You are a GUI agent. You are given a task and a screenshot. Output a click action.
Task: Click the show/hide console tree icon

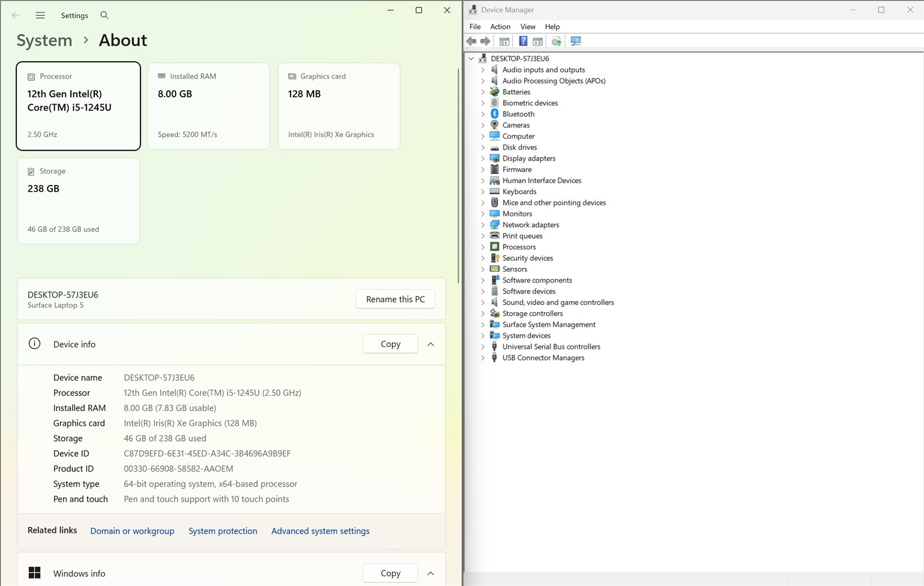point(504,41)
